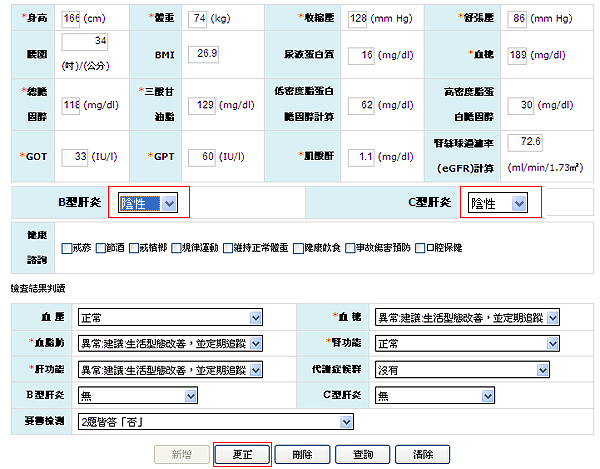600x469 pixels.
Task: Open the C型肝炎 dropdown showing 陰性
Action: point(498,204)
